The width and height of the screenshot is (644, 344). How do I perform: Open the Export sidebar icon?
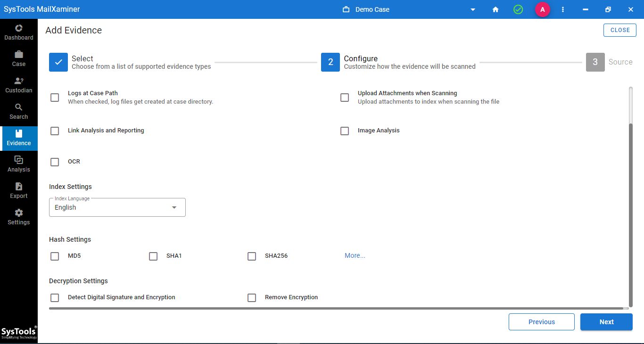coord(19,190)
